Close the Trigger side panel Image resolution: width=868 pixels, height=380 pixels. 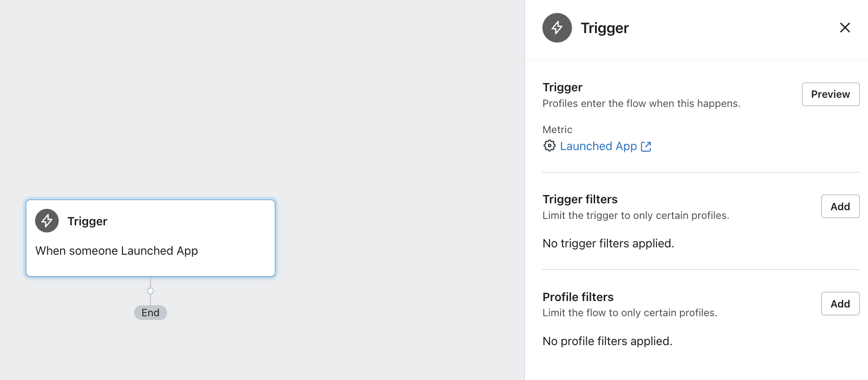tap(845, 28)
